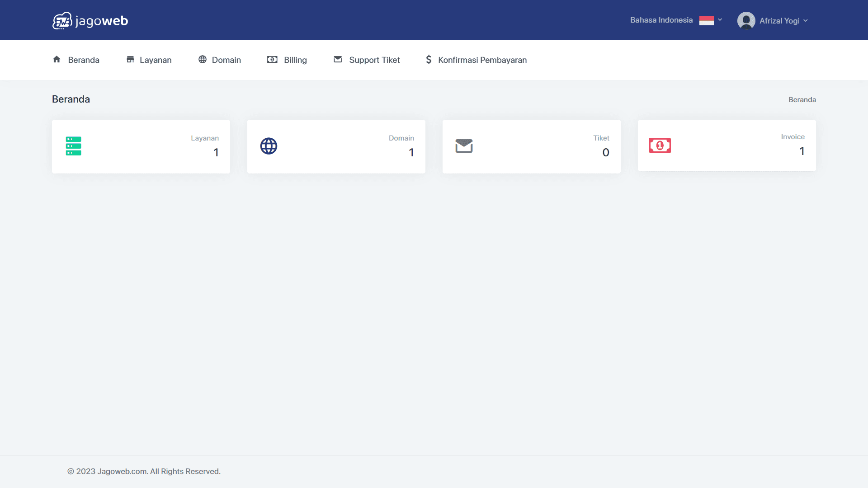Viewport: 868px width, 488px height.
Task: Click the Afrizal Yogi username
Action: (x=779, y=21)
